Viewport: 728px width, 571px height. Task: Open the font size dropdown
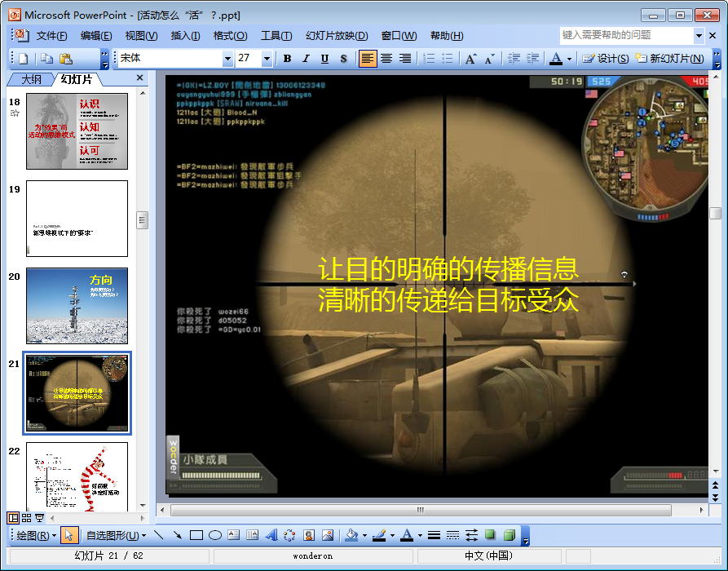click(267, 59)
